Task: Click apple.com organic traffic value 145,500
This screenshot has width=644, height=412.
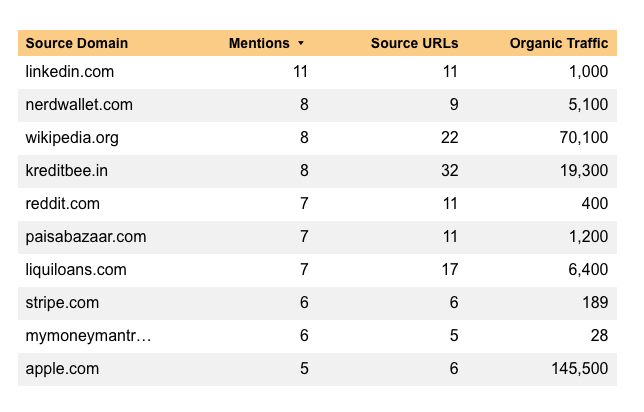Action: 579,368
